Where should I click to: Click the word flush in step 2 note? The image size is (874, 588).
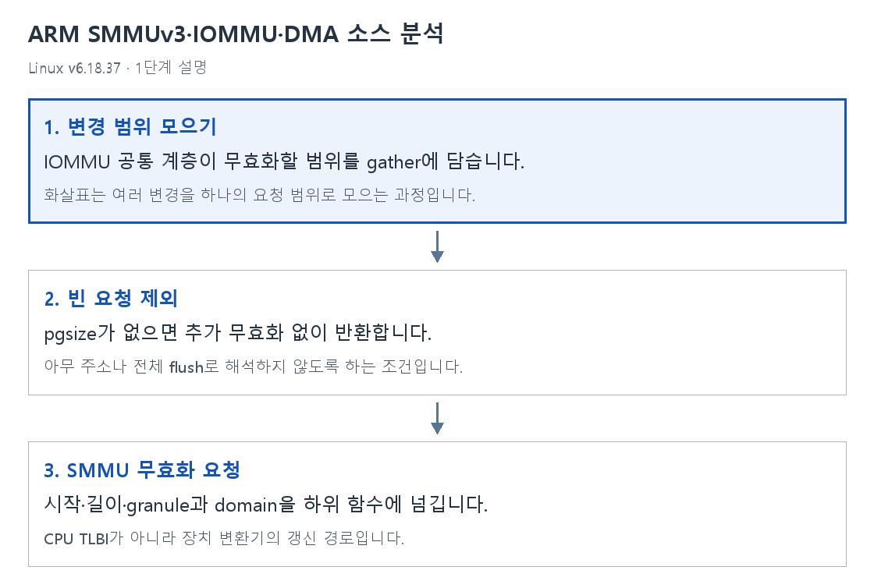[x=187, y=367]
